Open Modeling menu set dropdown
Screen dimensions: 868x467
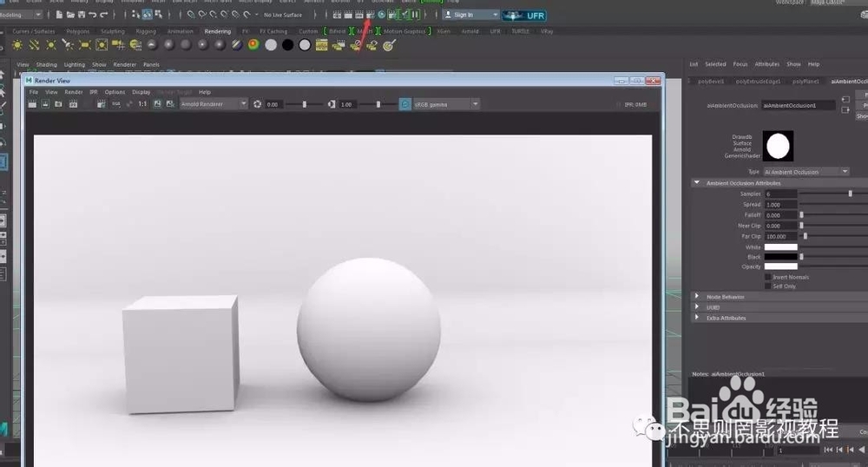(x=21, y=15)
